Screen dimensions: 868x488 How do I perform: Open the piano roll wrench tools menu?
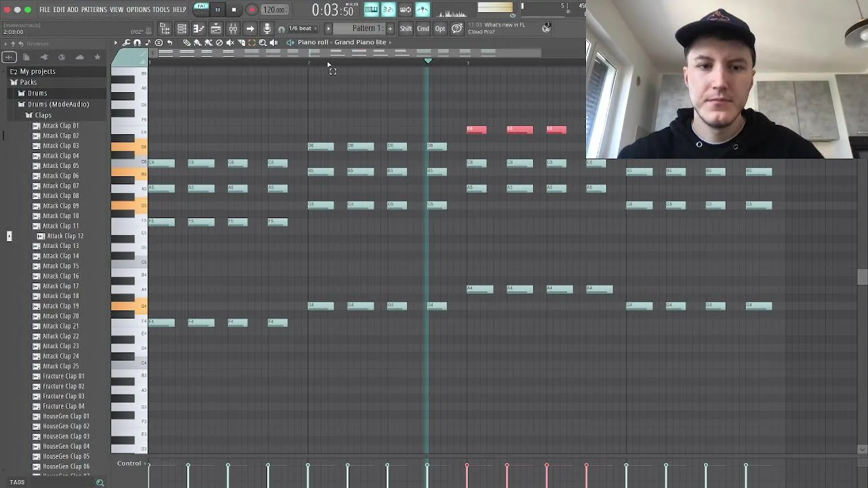pos(126,43)
